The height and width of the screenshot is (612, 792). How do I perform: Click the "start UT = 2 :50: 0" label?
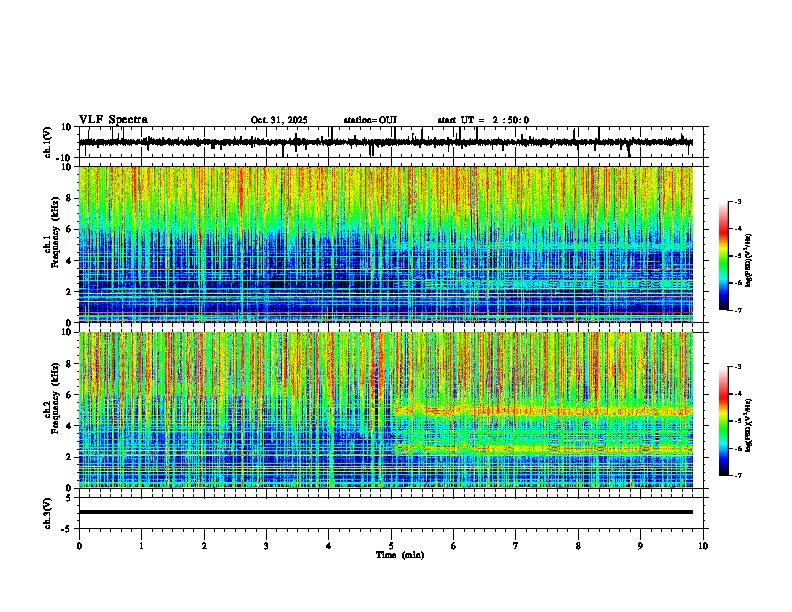[483, 120]
